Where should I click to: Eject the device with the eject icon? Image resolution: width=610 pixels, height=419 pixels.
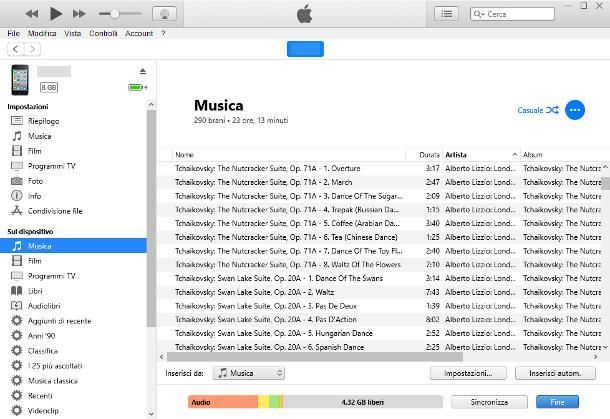click(x=143, y=71)
